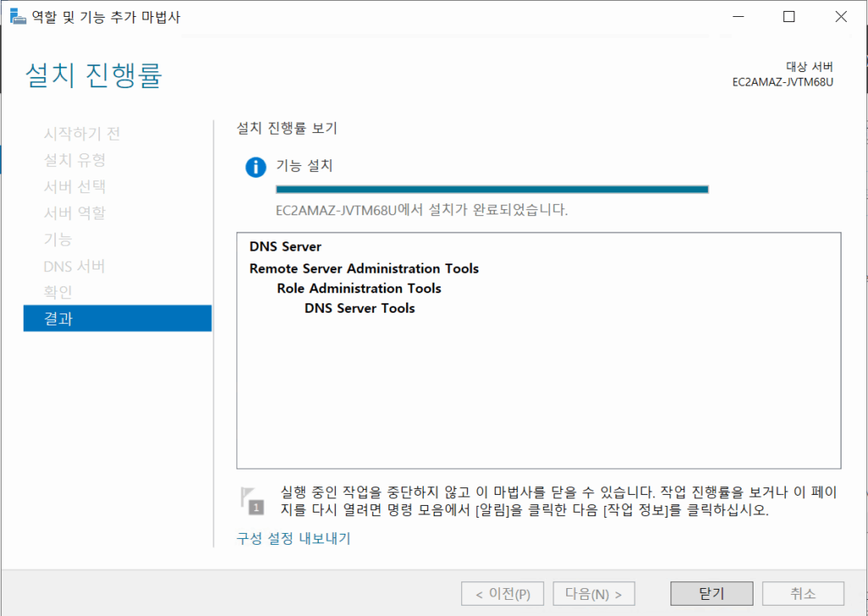Viewport: 868px width, 616px height.
Task: Select Remote Server Administration Tools entry
Action: coord(364,269)
